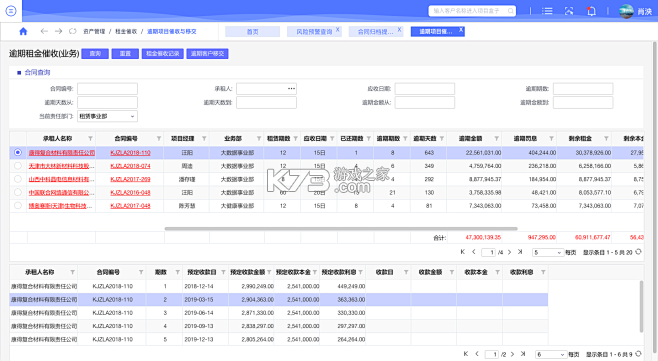Click the forward arrow navigation icon

coord(58,31)
